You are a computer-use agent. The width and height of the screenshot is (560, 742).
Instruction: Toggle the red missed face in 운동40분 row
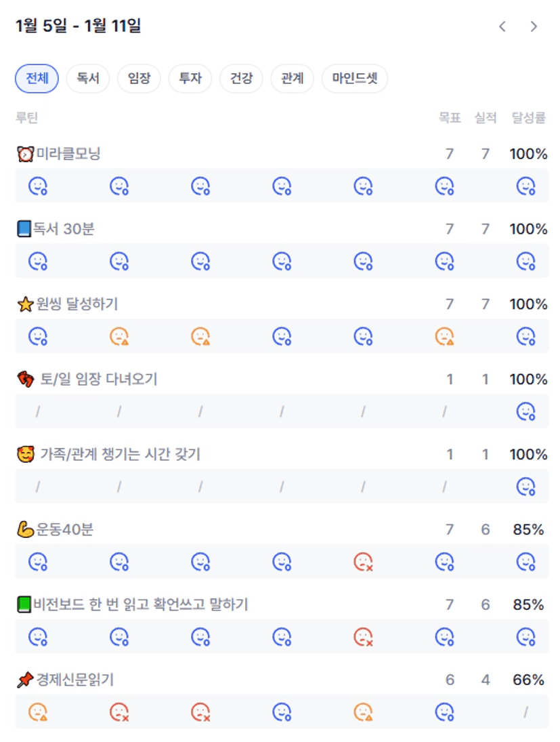point(364,562)
